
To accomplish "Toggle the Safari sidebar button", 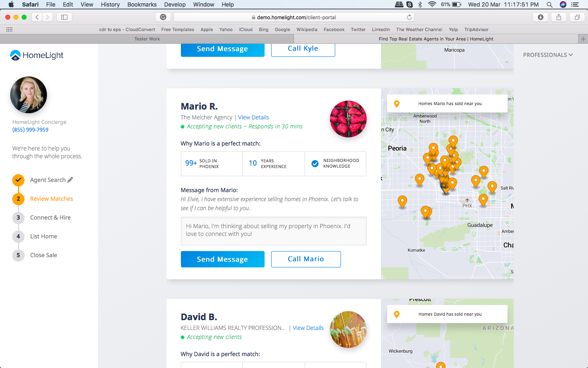I will pyautogui.click(x=64, y=17).
